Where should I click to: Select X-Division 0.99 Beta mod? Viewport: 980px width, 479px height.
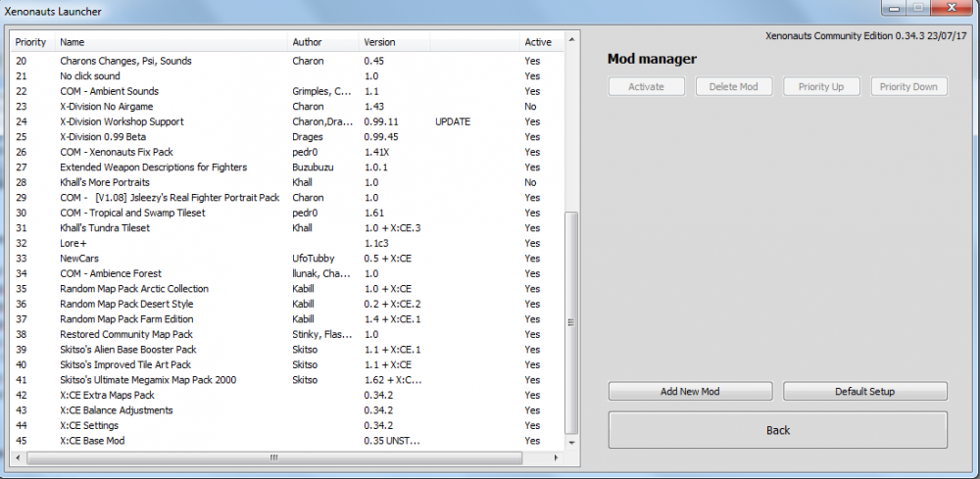(287, 137)
